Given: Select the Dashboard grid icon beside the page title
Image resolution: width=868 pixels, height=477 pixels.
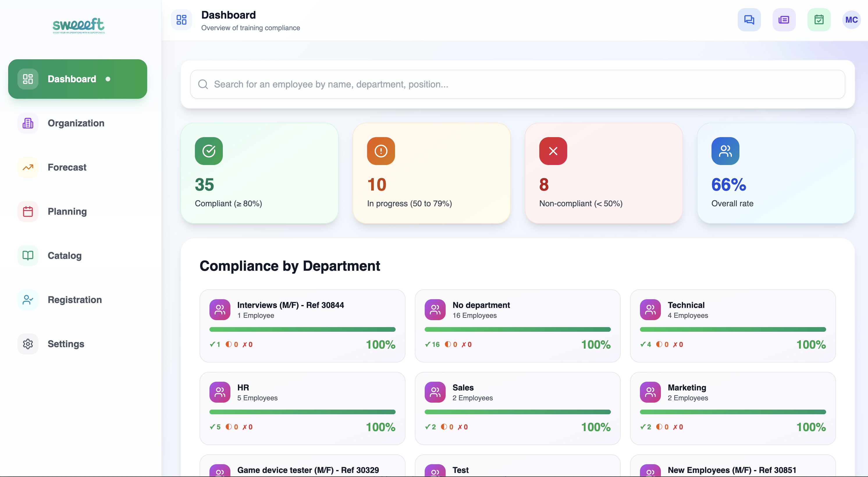Looking at the screenshot, I should [x=182, y=20].
